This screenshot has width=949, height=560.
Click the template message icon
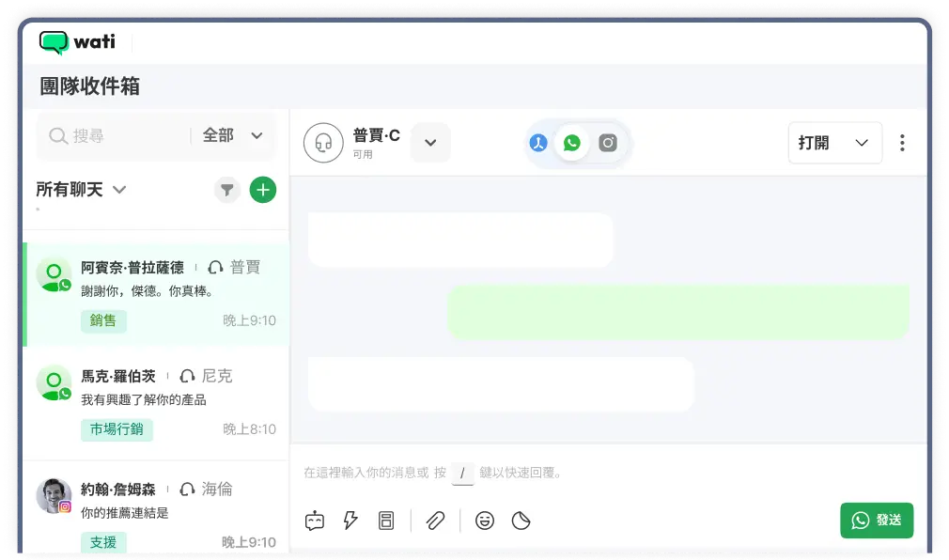tap(386, 521)
